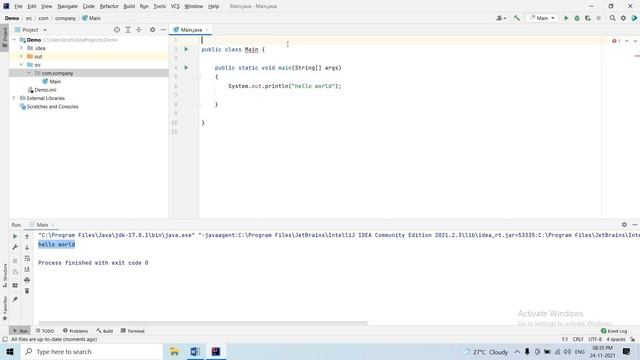The width and height of the screenshot is (640, 360).
Task: Open the Navigate menu
Action: pos(67,6)
